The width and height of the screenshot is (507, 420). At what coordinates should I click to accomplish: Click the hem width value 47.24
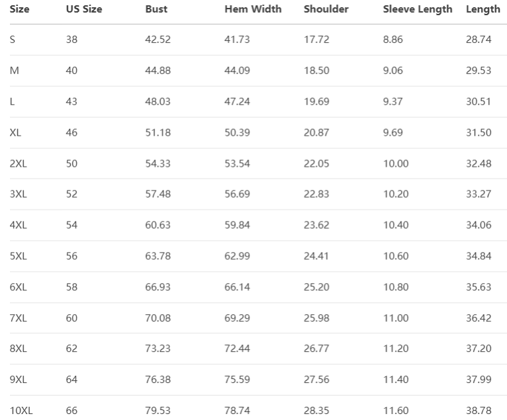coord(237,102)
